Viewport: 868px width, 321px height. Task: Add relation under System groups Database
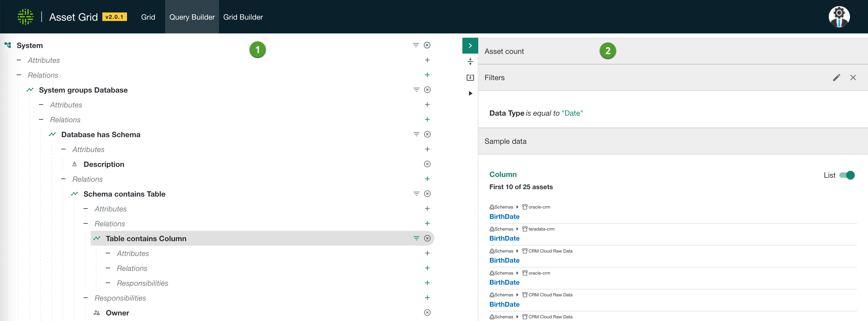coord(427,119)
